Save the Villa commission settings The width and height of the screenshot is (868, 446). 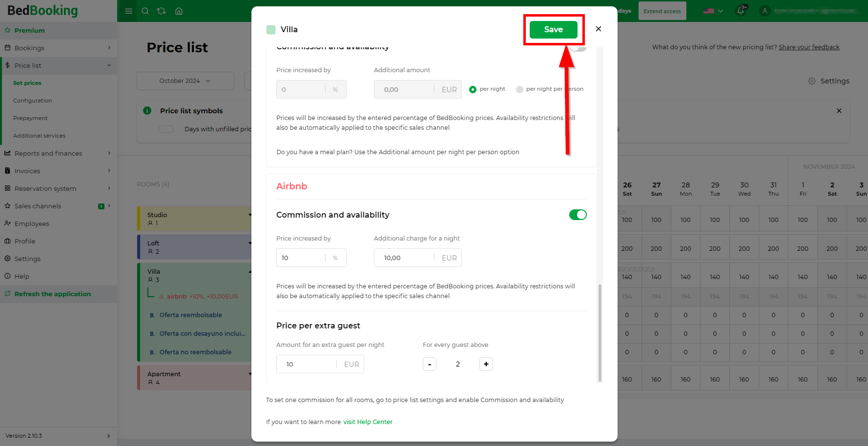click(554, 29)
